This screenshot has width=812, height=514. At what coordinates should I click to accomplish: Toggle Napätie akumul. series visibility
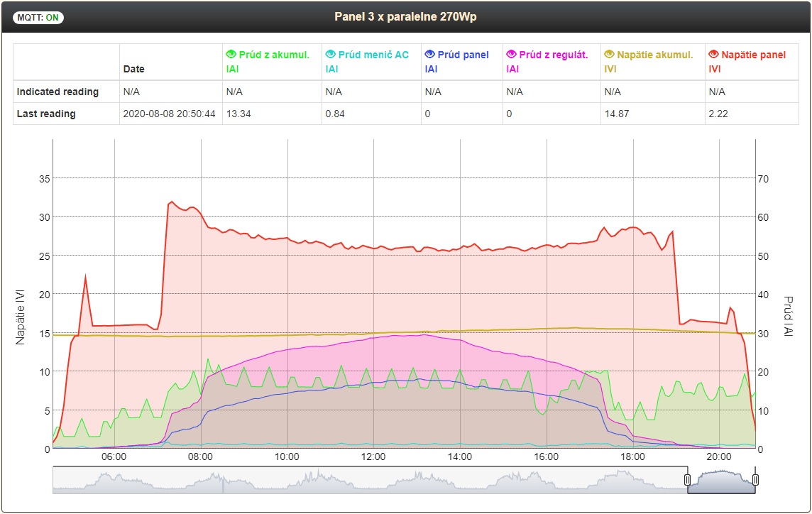pyautogui.click(x=610, y=55)
